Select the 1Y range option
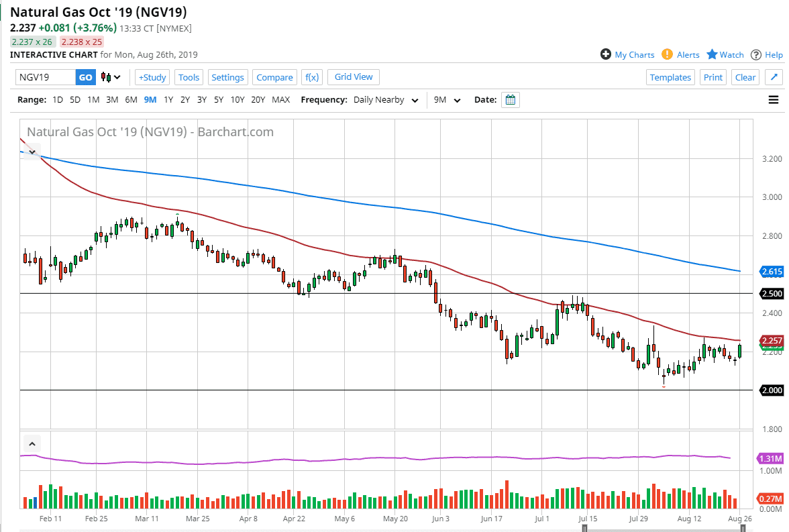This screenshot has width=789, height=532. click(x=168, y=100)
